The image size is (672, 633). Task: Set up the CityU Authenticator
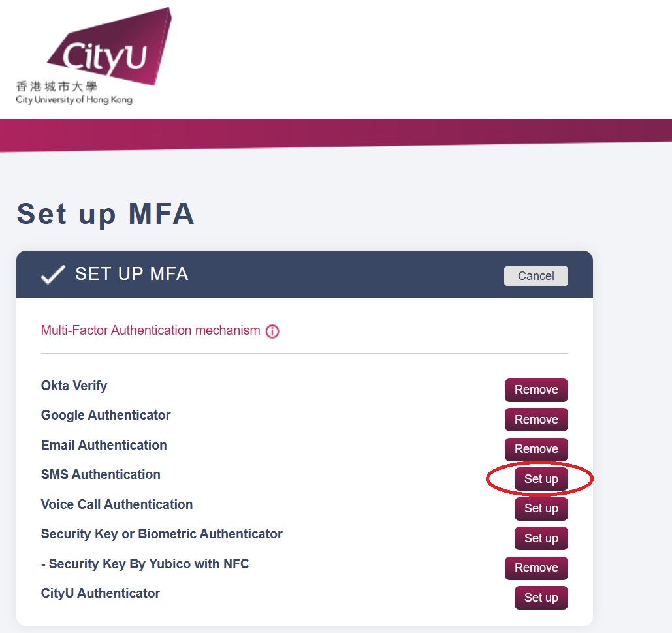[541, 598]
